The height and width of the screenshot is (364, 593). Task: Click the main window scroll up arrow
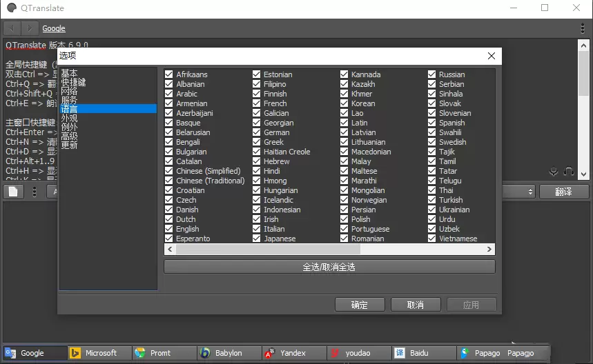583,45
